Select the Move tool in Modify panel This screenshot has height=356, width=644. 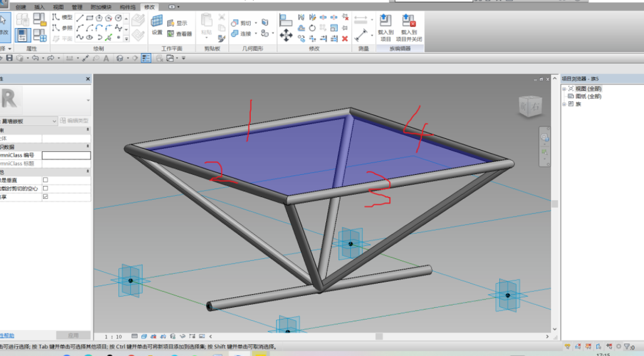click(286, 35)
